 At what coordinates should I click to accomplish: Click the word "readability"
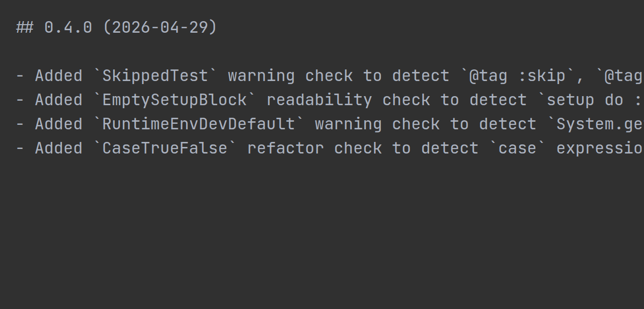(319, 100)
